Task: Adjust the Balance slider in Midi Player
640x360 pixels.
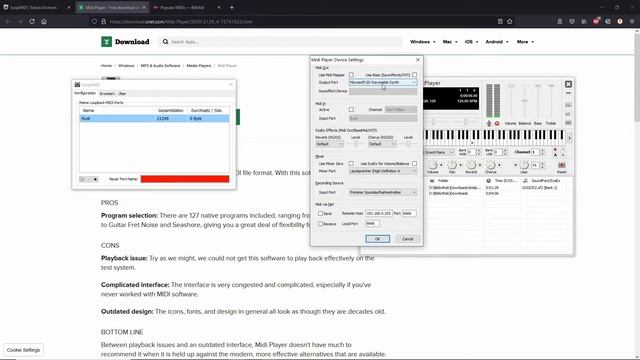Action: (524, 102)
